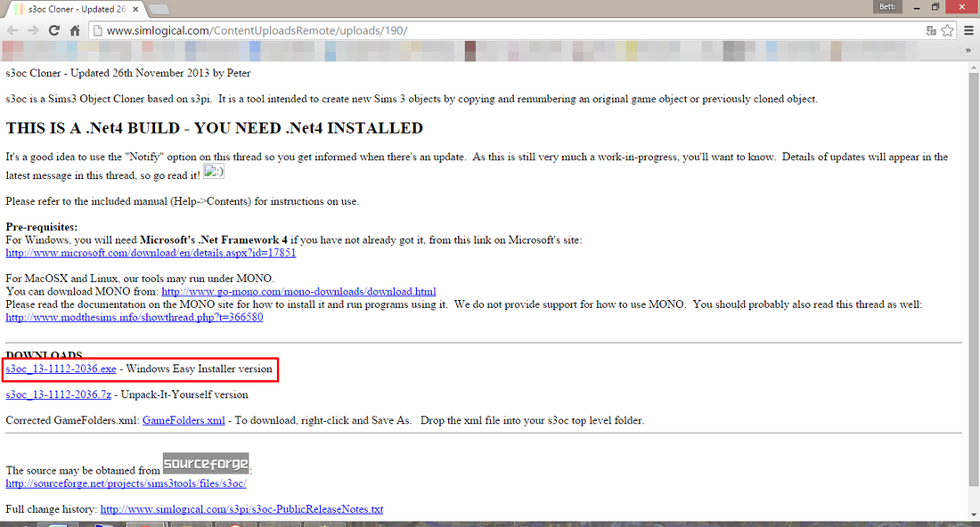This screenshot has width=980, height=527.
Task: Click the 'Full change history:' label
Action: [52, 509]
